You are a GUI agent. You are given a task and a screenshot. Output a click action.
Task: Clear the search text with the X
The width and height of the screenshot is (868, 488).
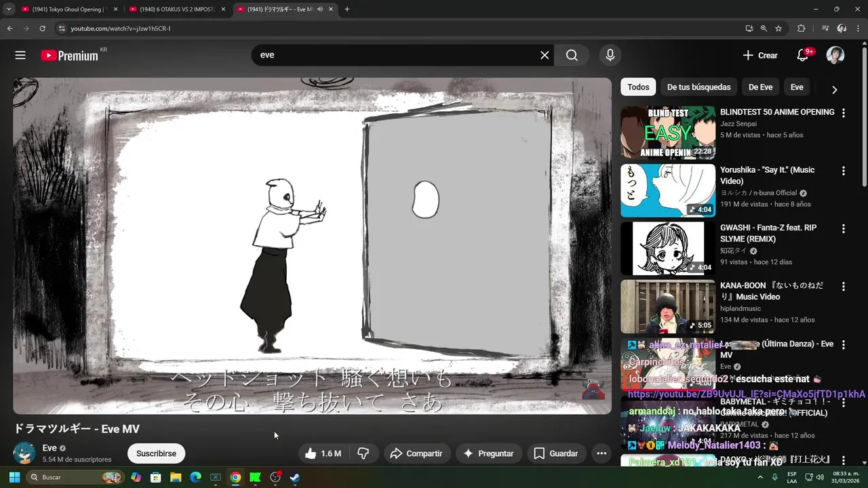point(545,55)
